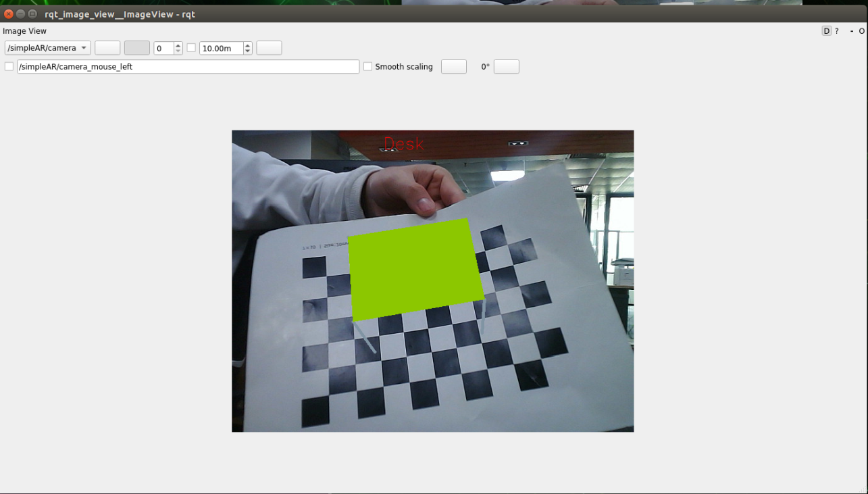Viewport: 868px width, 494px height.
Task: Toggle the zoom-fit button left of gridlines spinbox
Action: 137,48
